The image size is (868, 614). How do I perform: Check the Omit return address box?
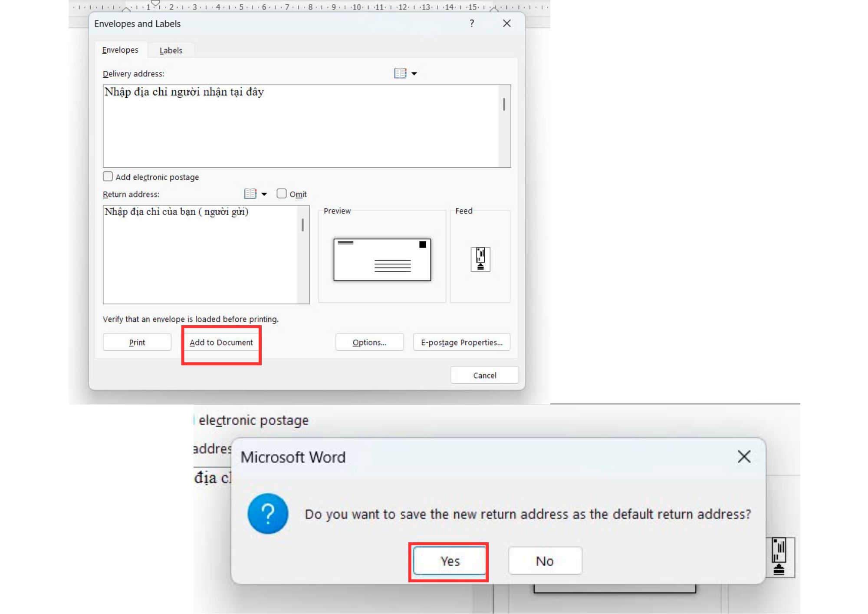coord(282,194)
